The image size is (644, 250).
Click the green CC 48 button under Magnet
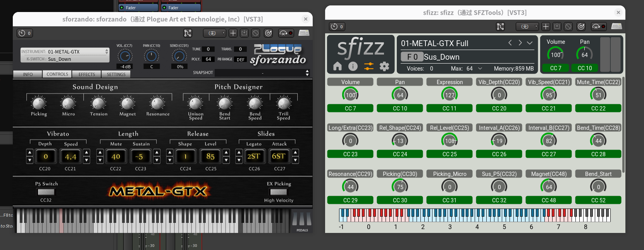[549, 200]
